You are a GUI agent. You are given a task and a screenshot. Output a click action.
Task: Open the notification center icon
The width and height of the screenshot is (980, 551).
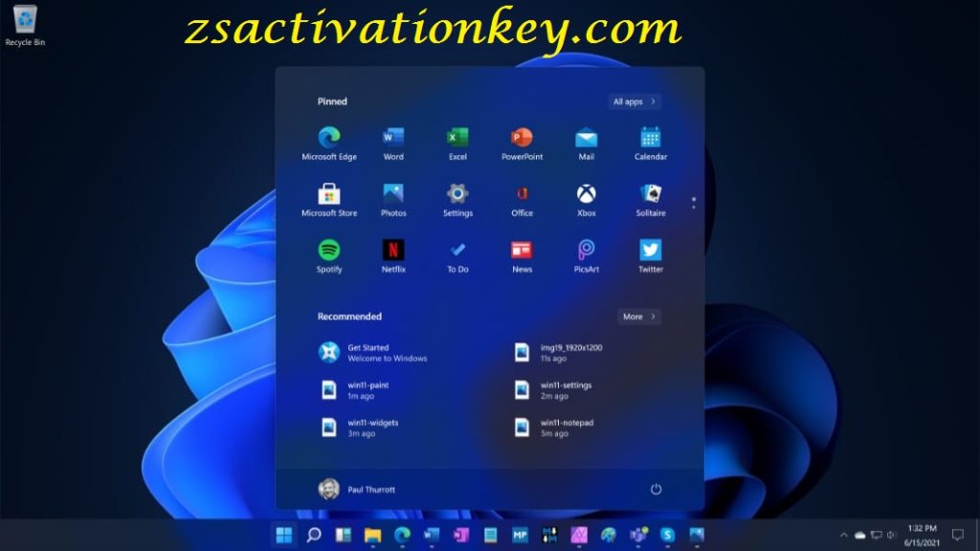958,534
